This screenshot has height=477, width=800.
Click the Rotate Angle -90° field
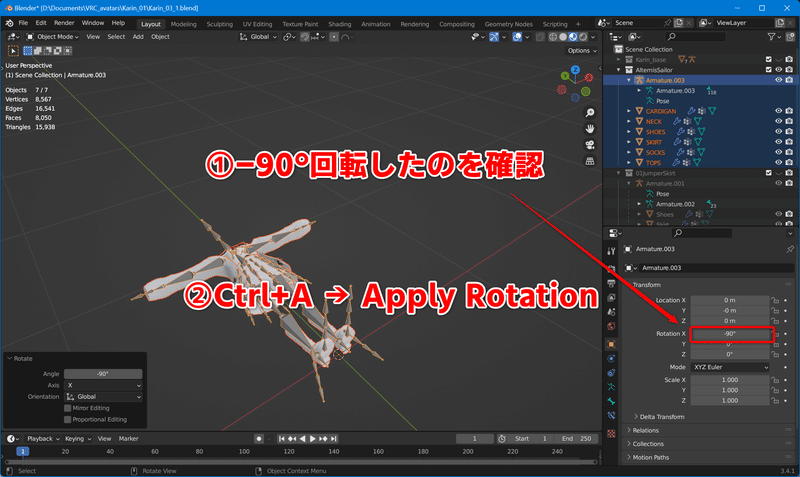pyautogui.click(x=103, y=374)
